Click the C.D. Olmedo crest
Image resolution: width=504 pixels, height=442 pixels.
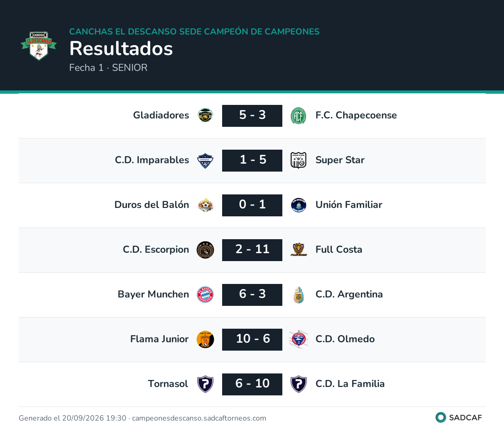(x=298, y=339)
